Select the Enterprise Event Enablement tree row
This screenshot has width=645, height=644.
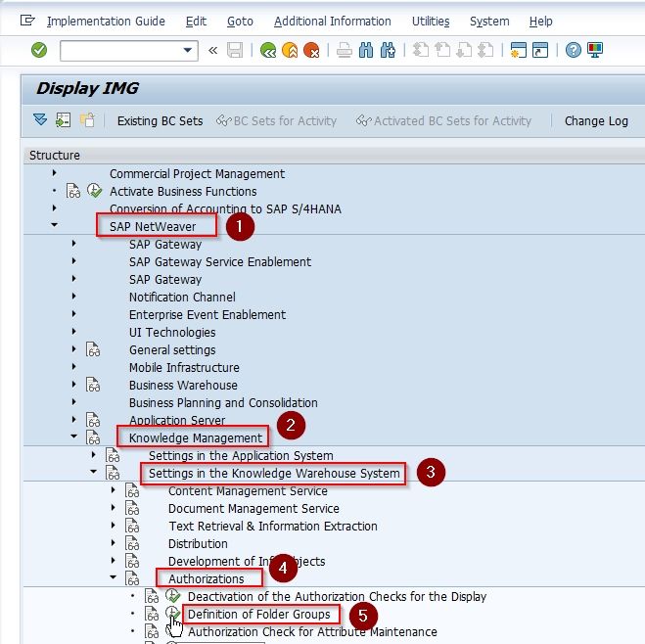click(207, 314)
